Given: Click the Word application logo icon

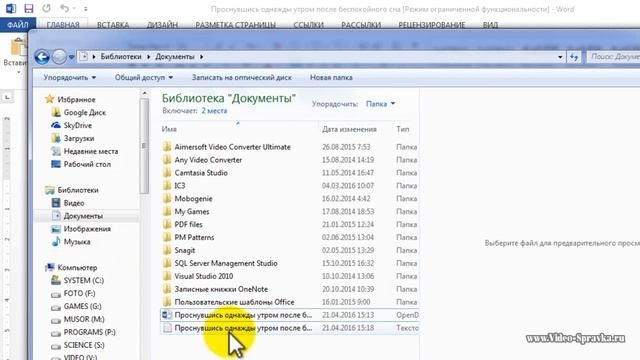Looking at the screenshot, I should [11, 8].
